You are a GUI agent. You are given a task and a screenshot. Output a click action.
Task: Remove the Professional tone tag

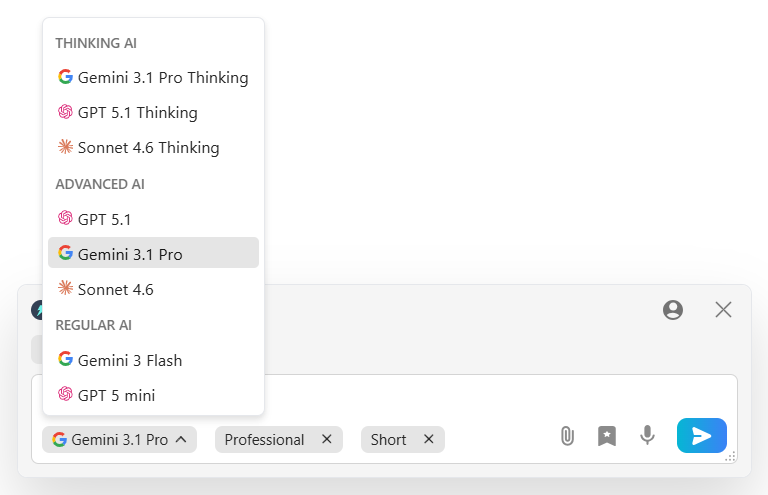point(327,439)
